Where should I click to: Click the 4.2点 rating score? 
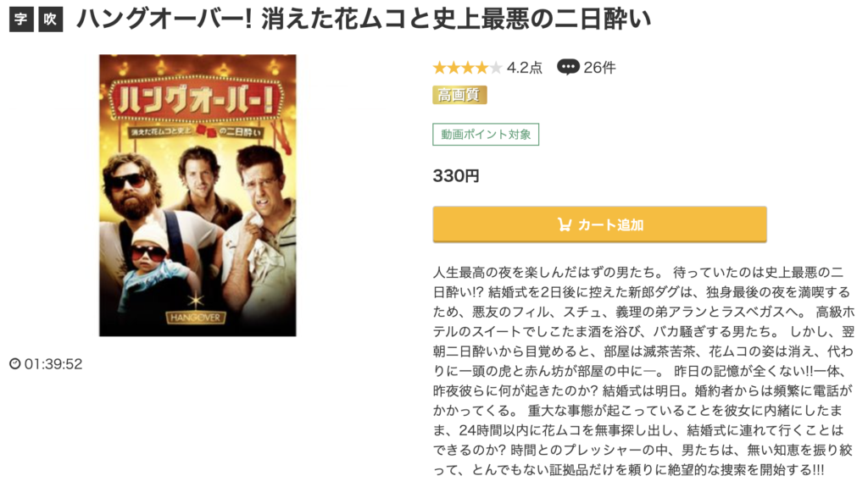(x=524, y=68)
